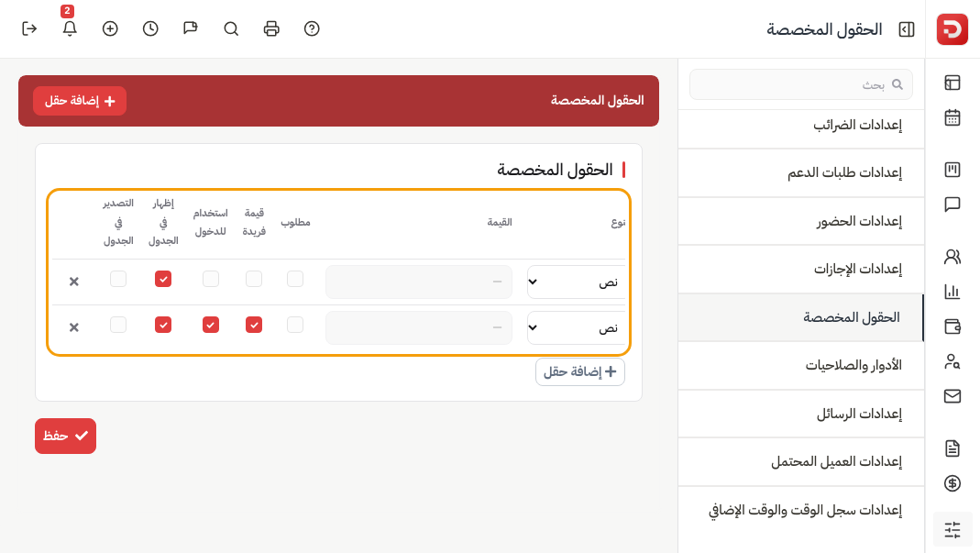Viewport: 980px width, 553px height.
Task: Open the dollar circle icon in right rail
Action: (x=952, y=483)
